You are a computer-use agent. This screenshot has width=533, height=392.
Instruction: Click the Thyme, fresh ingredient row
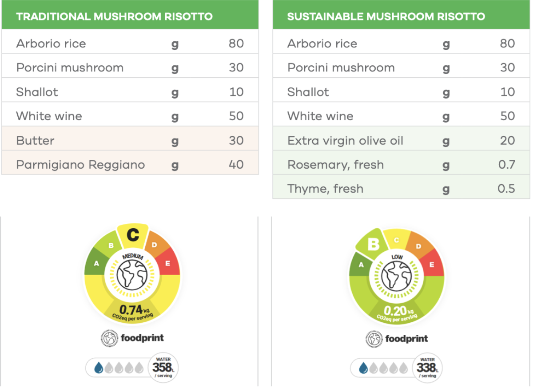(401, 188)
